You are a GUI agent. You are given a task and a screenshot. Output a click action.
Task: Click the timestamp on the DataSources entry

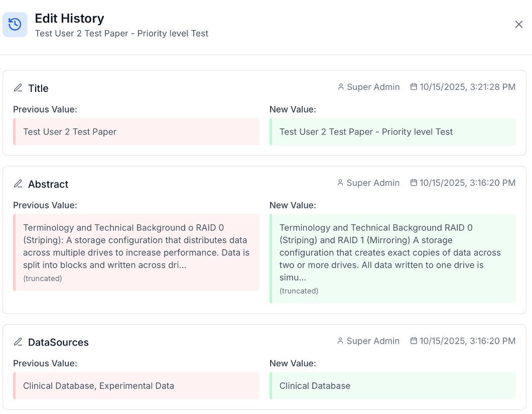click(x=468, y=341)
